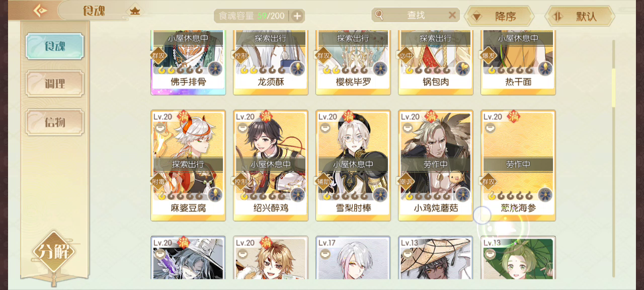
Task: Tap lightbulb icon on 龙须酥 card
Action: coord(298,68)
